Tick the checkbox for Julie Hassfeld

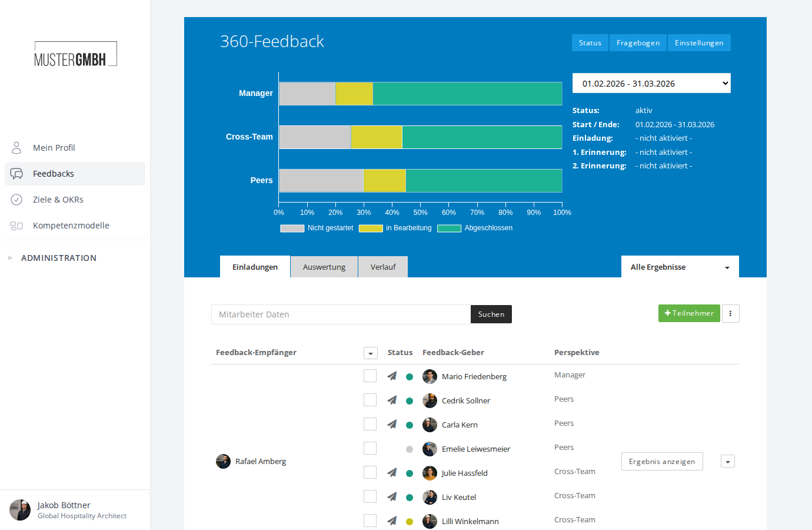click(x=370, y=472)
